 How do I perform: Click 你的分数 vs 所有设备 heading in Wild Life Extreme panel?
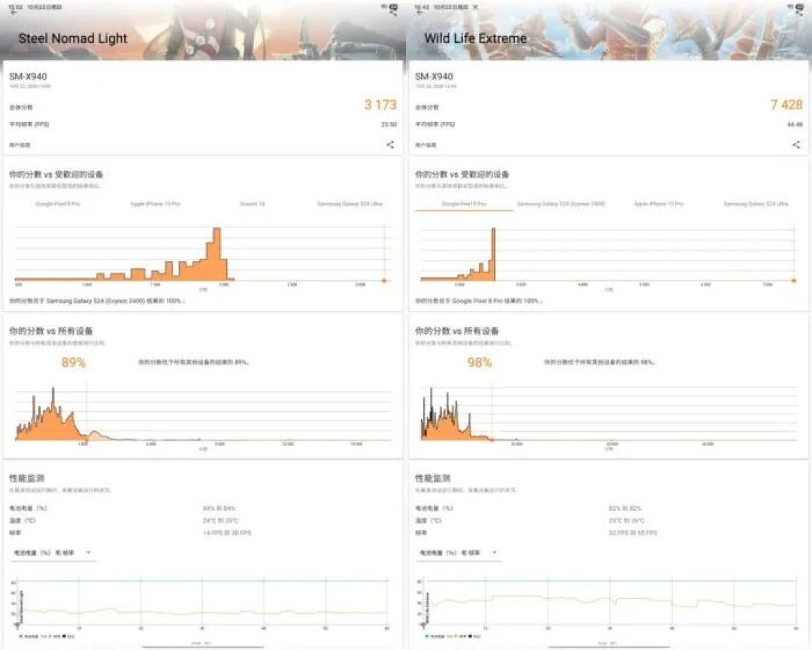(x=457, y=331)
